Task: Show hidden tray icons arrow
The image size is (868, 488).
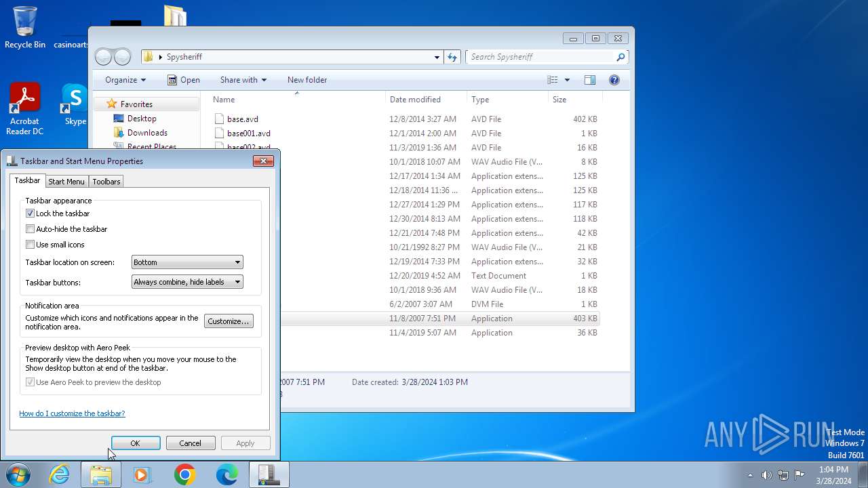Action: coord(750,475)
